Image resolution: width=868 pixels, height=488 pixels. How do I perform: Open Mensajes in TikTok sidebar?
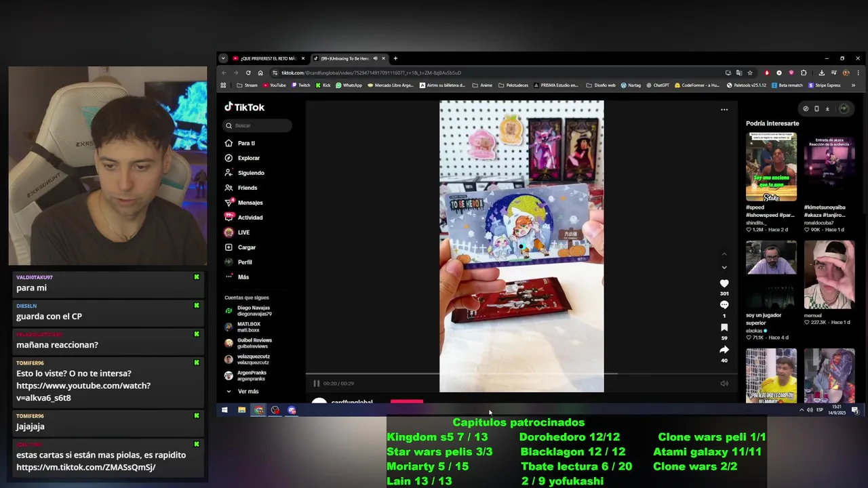(243, 203)
